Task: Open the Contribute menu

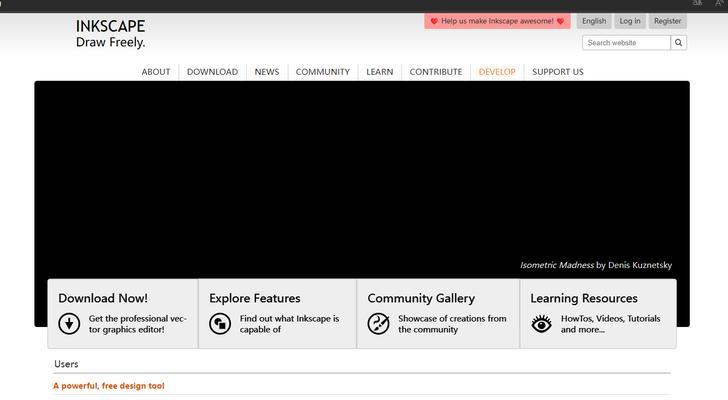Action: pos(436,72)
